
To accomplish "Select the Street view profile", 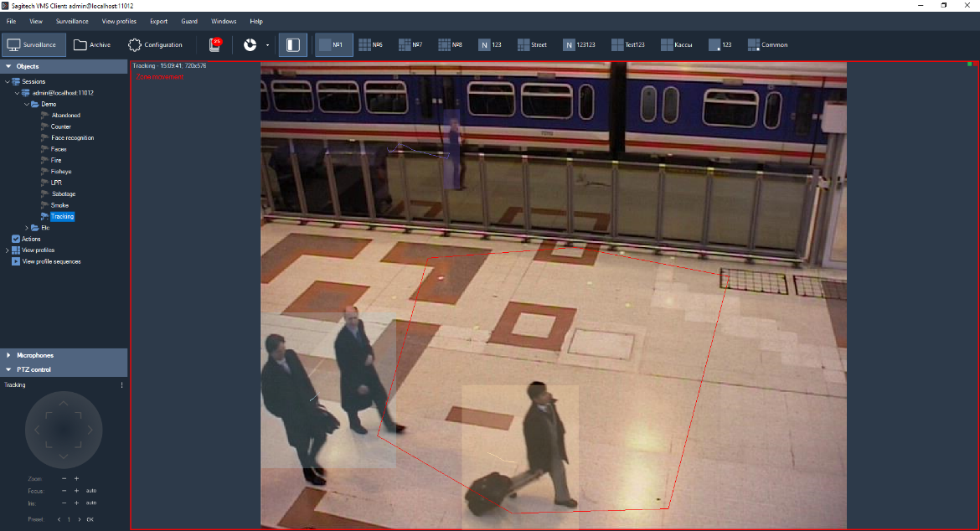I will (531, 45).
